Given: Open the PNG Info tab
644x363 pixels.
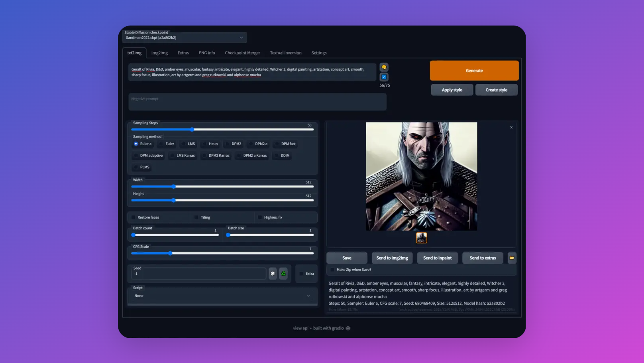Looking at the screenshot, I should [x=207, y=53].
